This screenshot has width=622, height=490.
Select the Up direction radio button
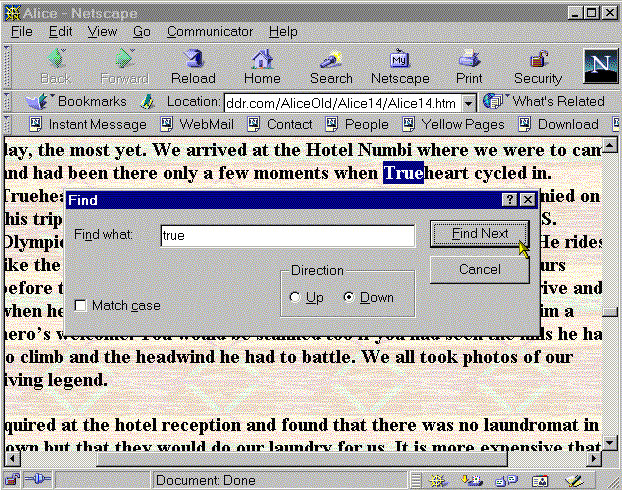tap(294, 297)
